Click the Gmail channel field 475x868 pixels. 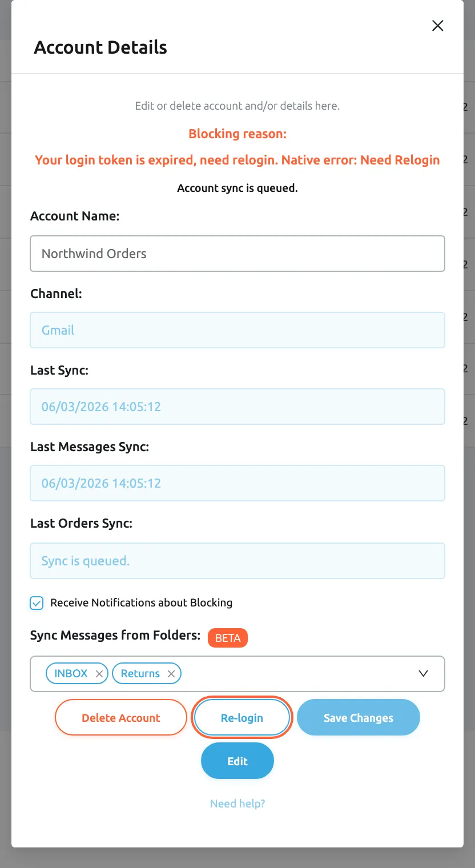(x=237, y=330)
